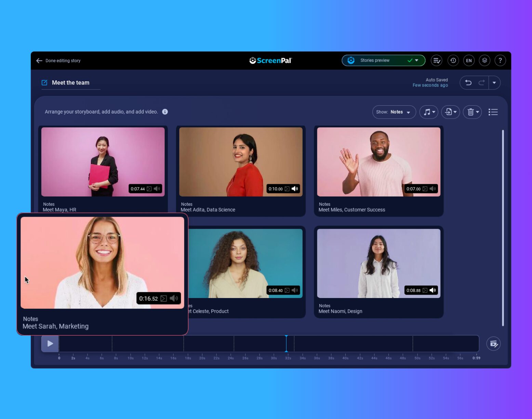Click the Few seconds ago autosave link

[x=430, y=85]
